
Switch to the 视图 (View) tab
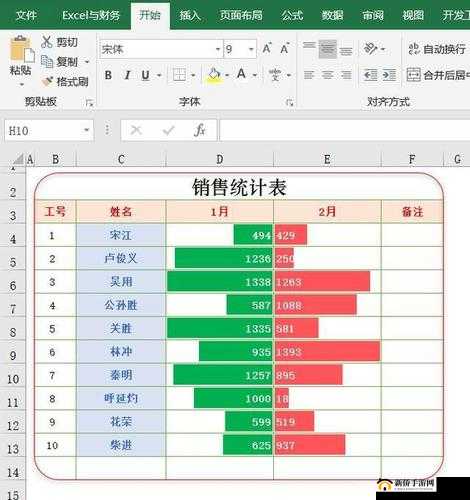click(413, 15)
